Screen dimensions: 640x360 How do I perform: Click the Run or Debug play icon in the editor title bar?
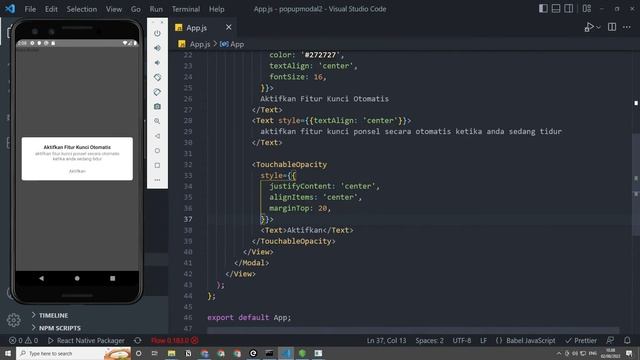589,27
